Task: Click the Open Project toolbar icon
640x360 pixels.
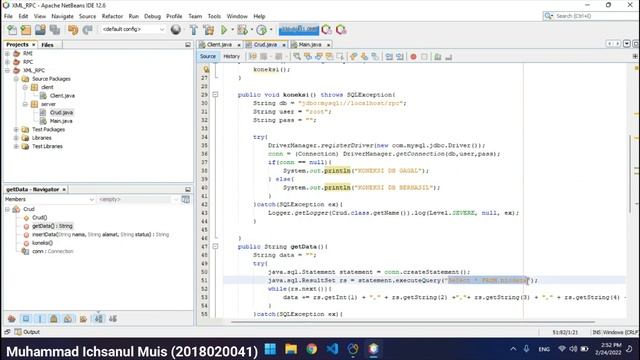Action: [x=40, y=30]
